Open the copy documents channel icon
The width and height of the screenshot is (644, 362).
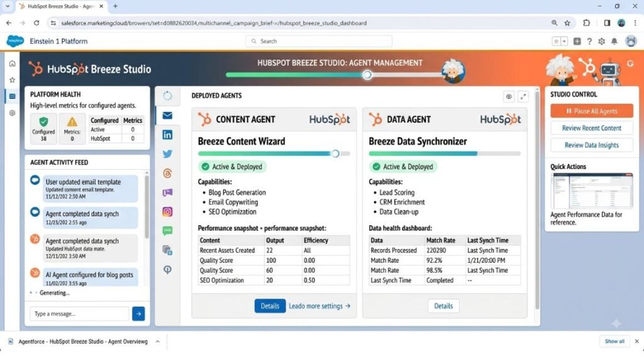pos(167,250)
